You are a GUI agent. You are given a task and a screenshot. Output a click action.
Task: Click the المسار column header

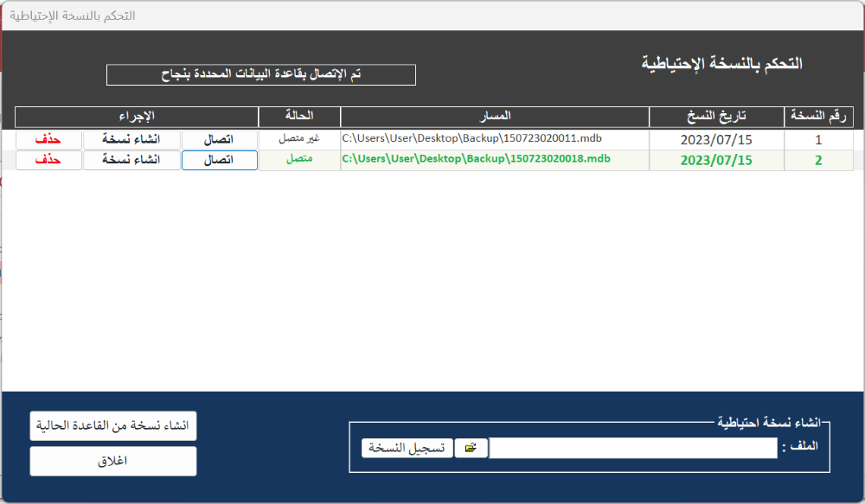(x=495, y=117)
